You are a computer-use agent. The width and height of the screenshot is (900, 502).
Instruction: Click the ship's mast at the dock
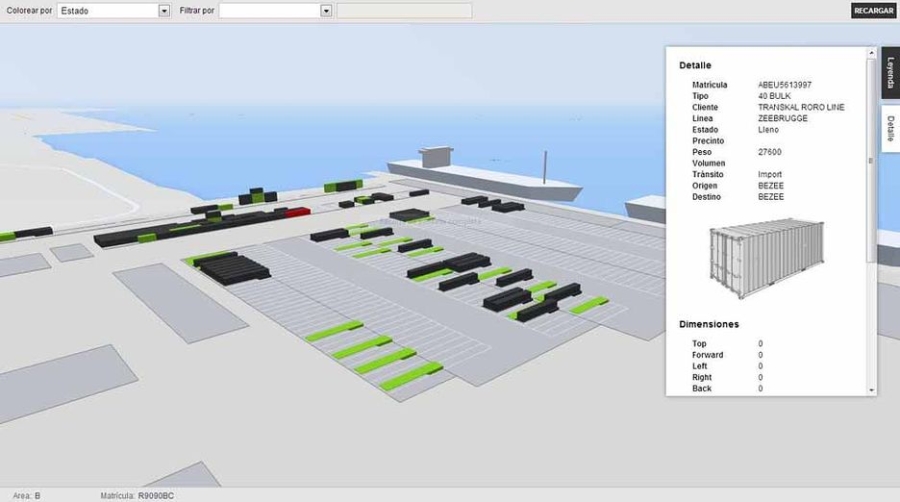pyautogui.click(x=544, y=167)
